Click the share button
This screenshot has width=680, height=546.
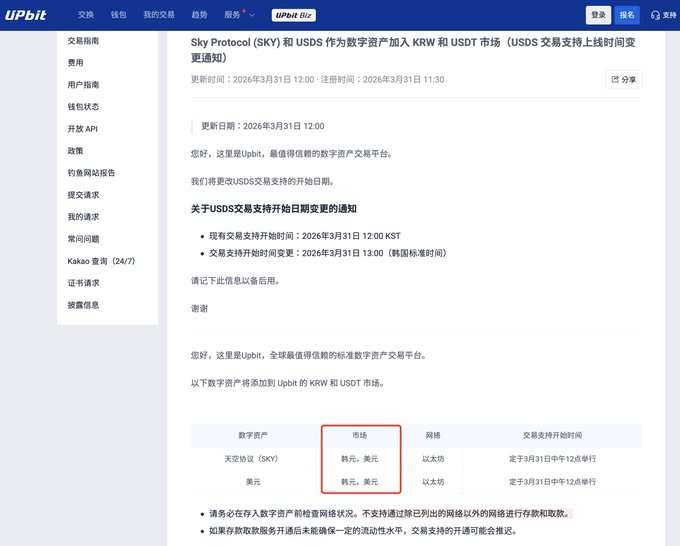(x=623, y=79)
